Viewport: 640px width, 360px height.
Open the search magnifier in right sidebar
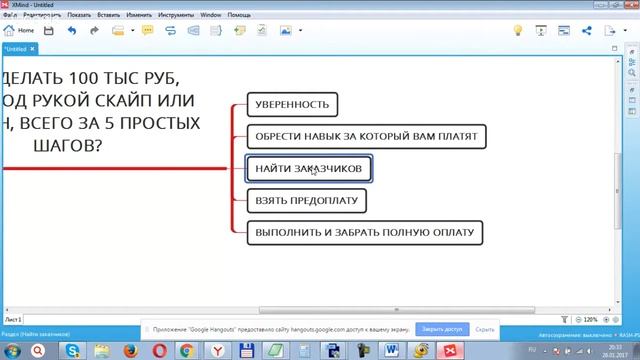[x=632, y=73]
